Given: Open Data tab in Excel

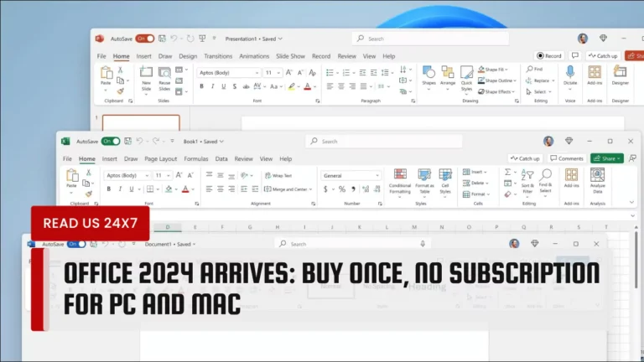Looking at the screenshot, I should point(221,159).
